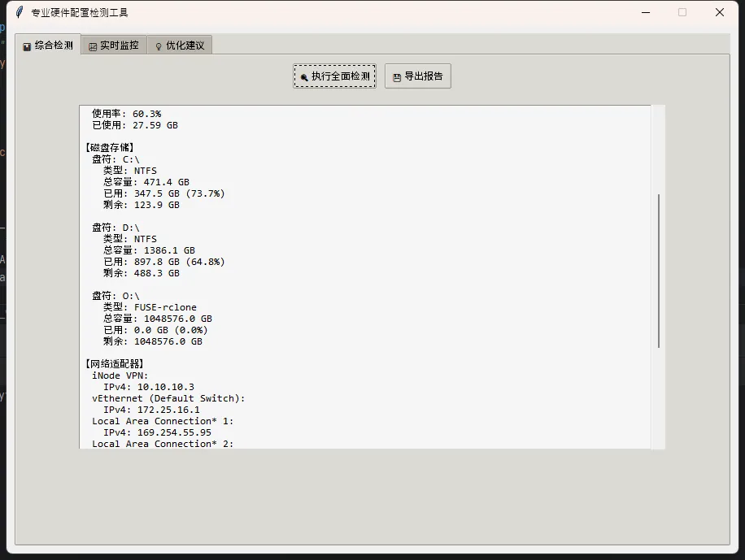This screenshot has height=560, width=745.
Task: Click the magnifier icon on 执行全面检测
Action: (304, 77)
